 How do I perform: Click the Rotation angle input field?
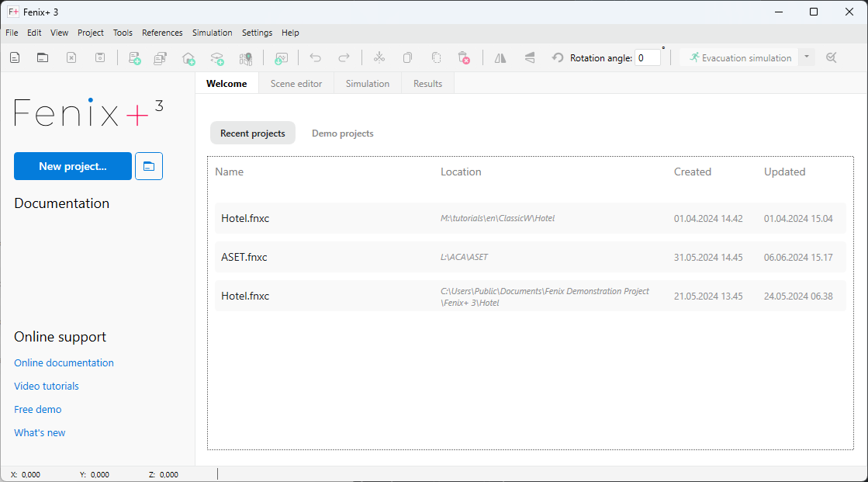click(x=648, y=57)
